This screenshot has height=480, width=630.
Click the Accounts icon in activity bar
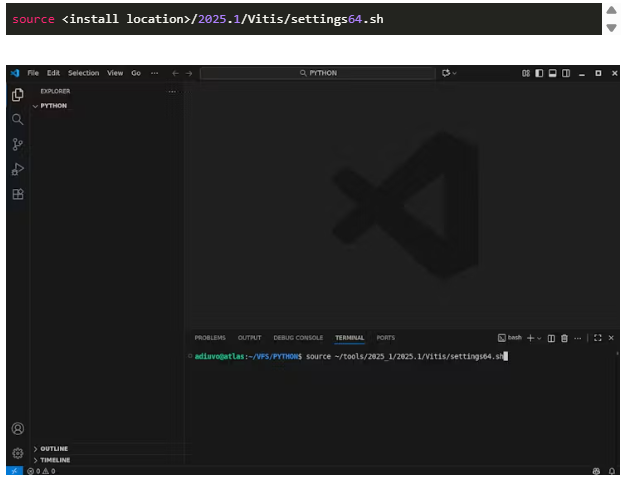point(17,428)
